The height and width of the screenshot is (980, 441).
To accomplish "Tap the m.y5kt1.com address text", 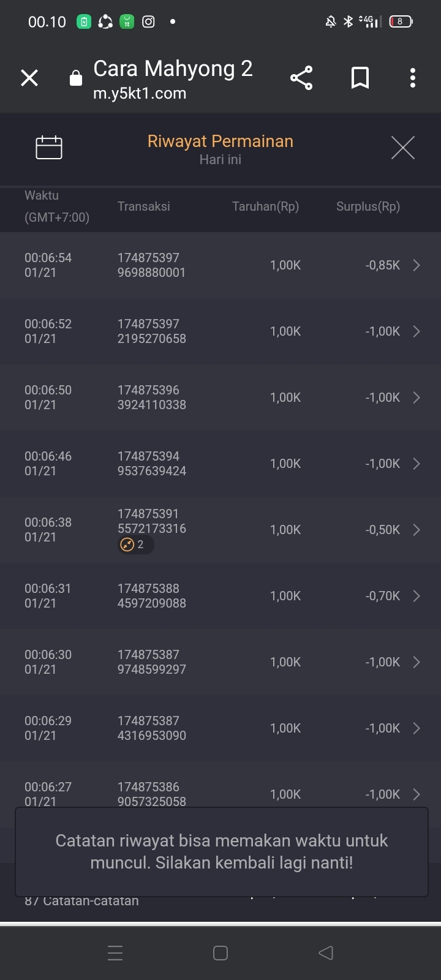I will click(140, 94).
